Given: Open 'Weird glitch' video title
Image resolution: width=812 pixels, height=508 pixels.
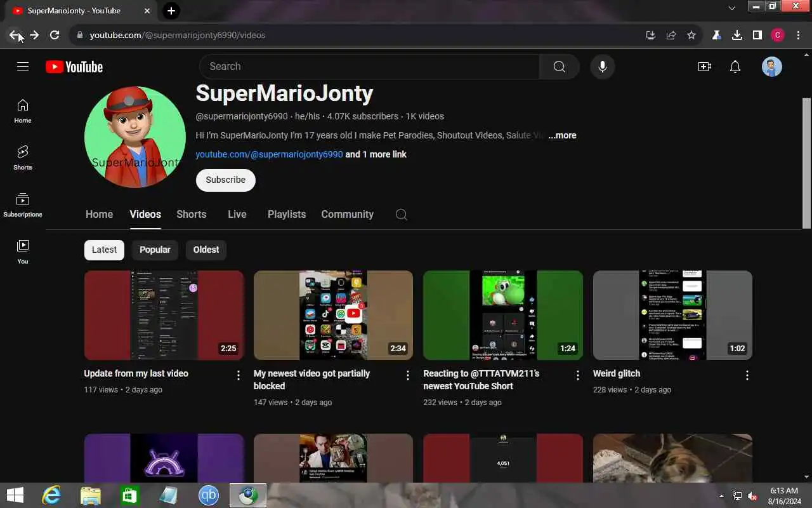Looking at the screenshot, I should tap(617, 373).
